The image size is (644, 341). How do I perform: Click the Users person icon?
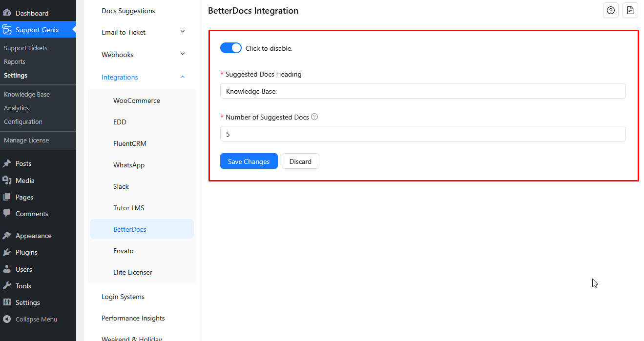point(7,269)
